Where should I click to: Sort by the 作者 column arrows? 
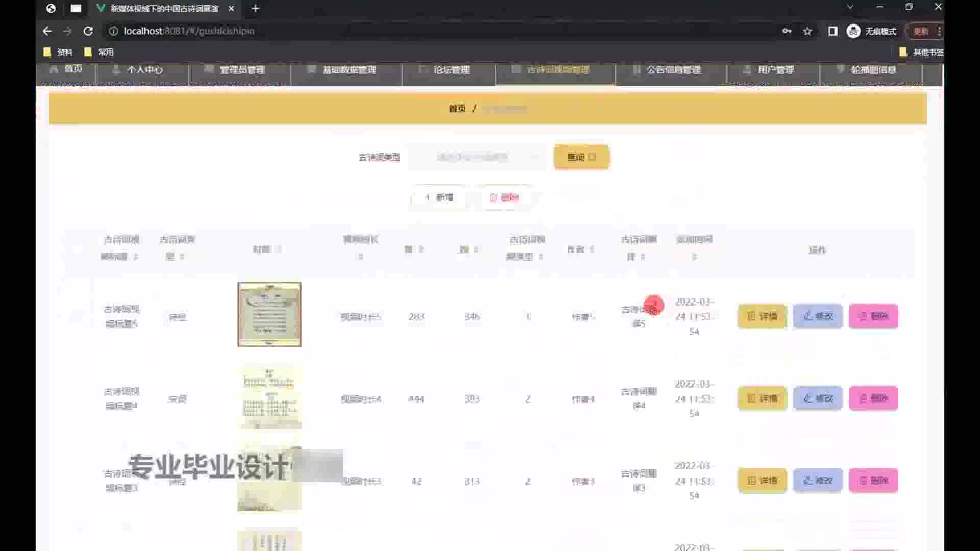pos(592,249)
